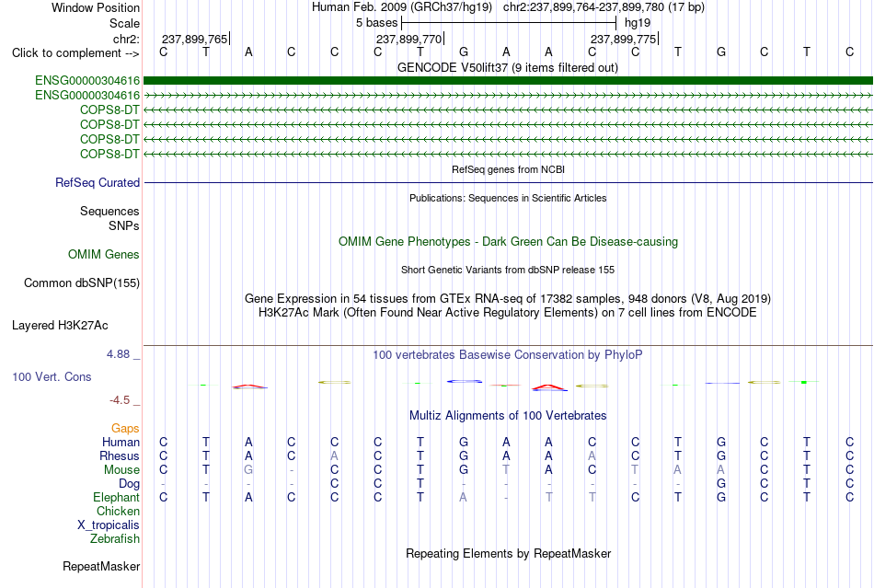
Task: Click the OMIM Genes label
Action: 104,255
